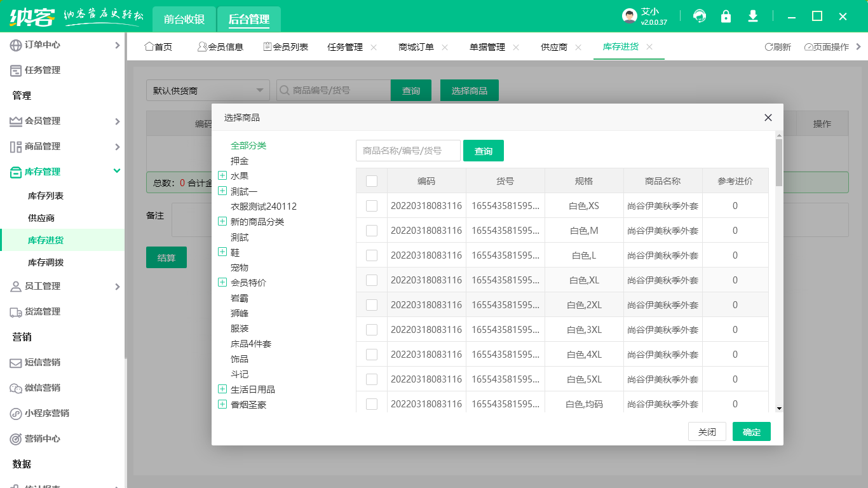Close the 供应商 tab
Viewport: 868px width, 488px height.
pyautogui.click(x=578, y=47)
